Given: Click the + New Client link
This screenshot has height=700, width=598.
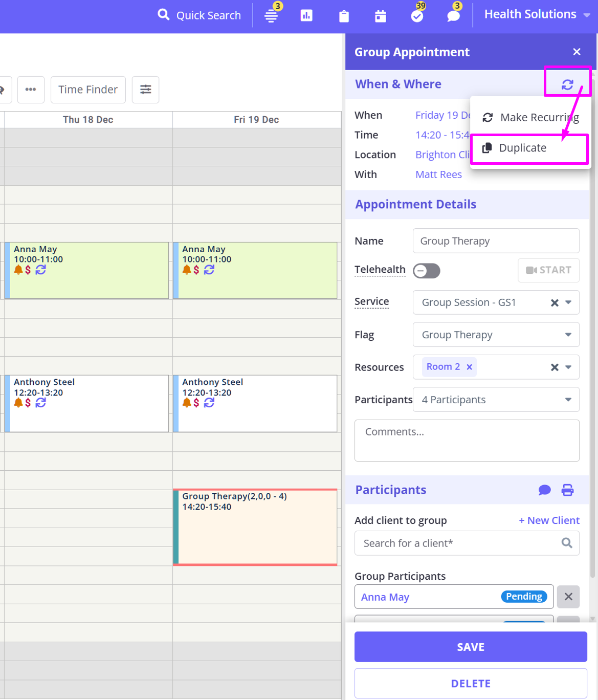Looking at the screenshot, I should (549, 520).
